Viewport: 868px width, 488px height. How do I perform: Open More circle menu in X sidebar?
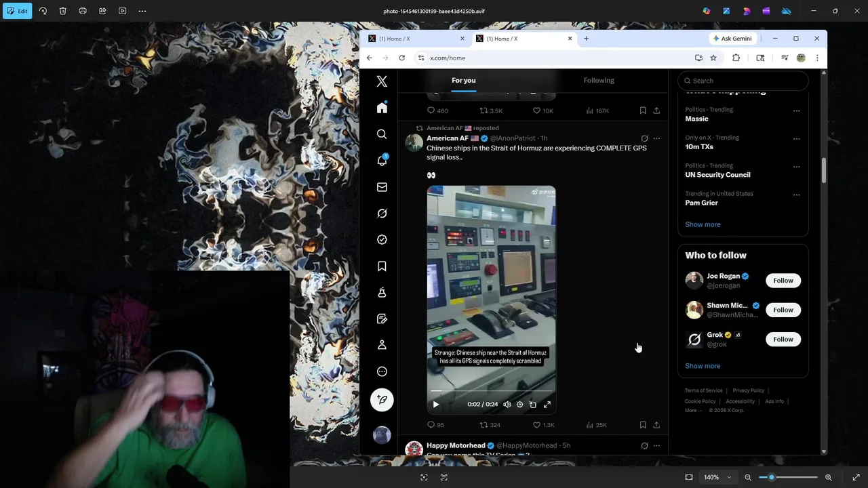(x=382, y=371)
